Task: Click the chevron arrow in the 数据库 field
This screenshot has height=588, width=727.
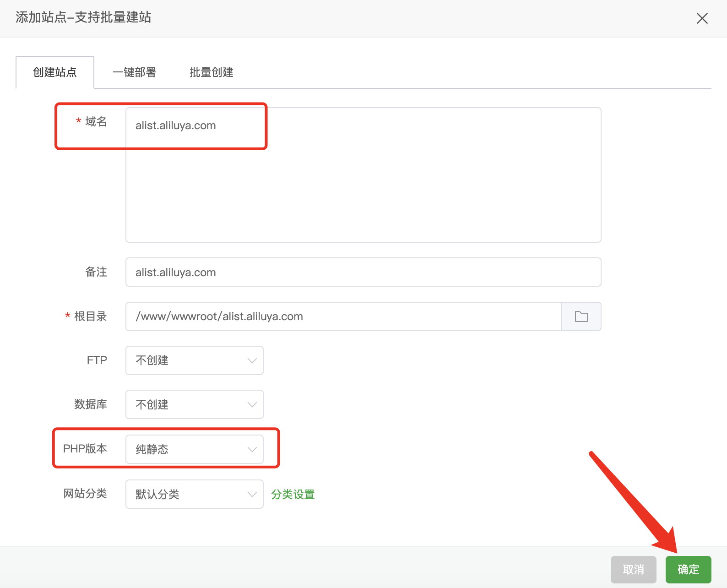Action: (252, 404)
